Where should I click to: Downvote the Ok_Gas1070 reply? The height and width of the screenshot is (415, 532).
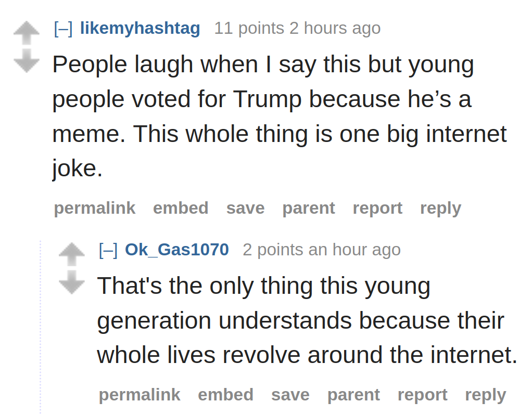[71, 282]
